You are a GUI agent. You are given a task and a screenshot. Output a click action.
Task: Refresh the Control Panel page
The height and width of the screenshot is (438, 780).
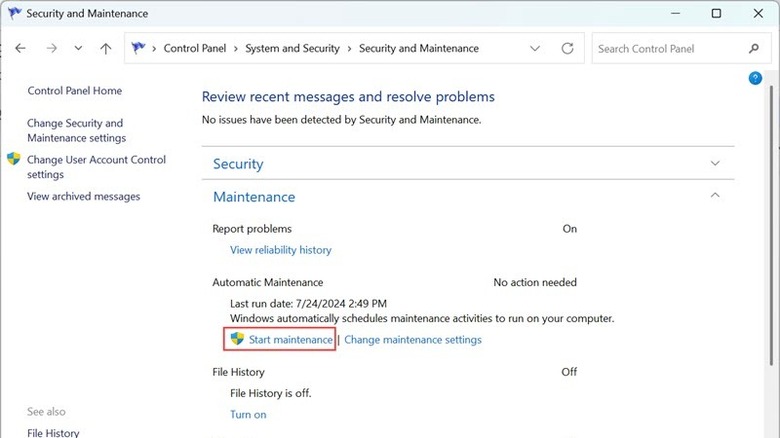tap(568, 48)
